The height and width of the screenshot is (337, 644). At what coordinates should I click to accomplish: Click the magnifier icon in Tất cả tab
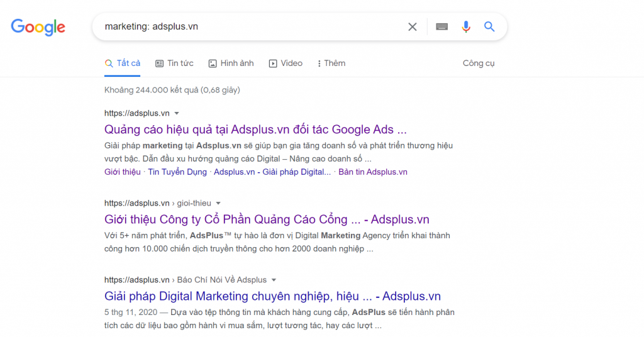108,64
